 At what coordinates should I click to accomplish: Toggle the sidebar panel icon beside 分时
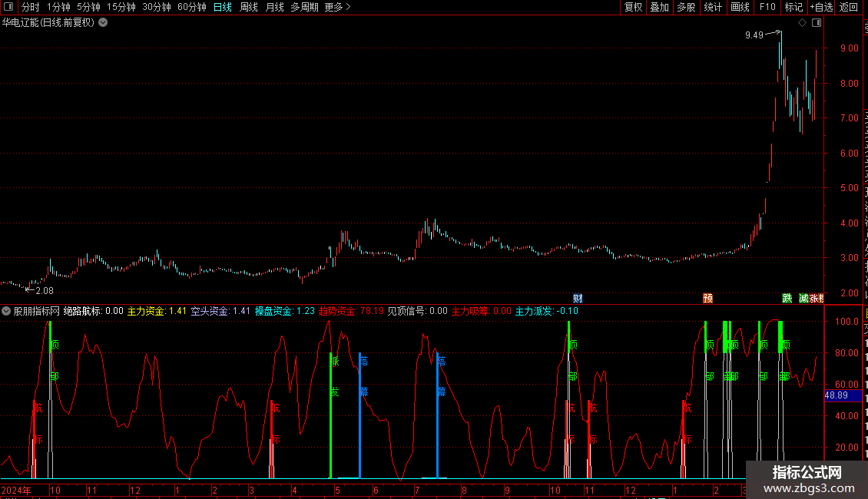pos(8,7)
